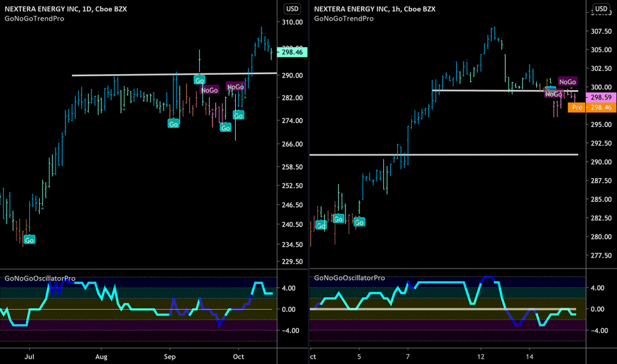
Task: Click the USD currency button on the 1h chart
Action: (600, 9)
